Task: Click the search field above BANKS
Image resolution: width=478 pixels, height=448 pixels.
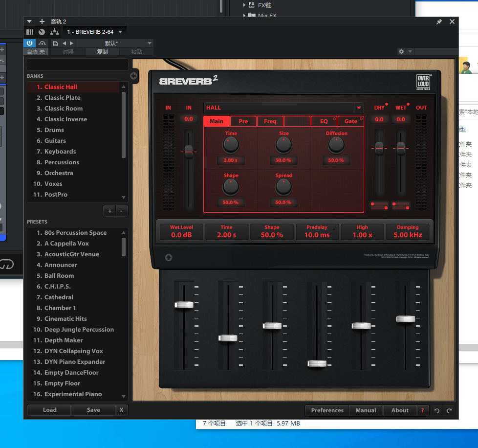Action: click(77, 65)
